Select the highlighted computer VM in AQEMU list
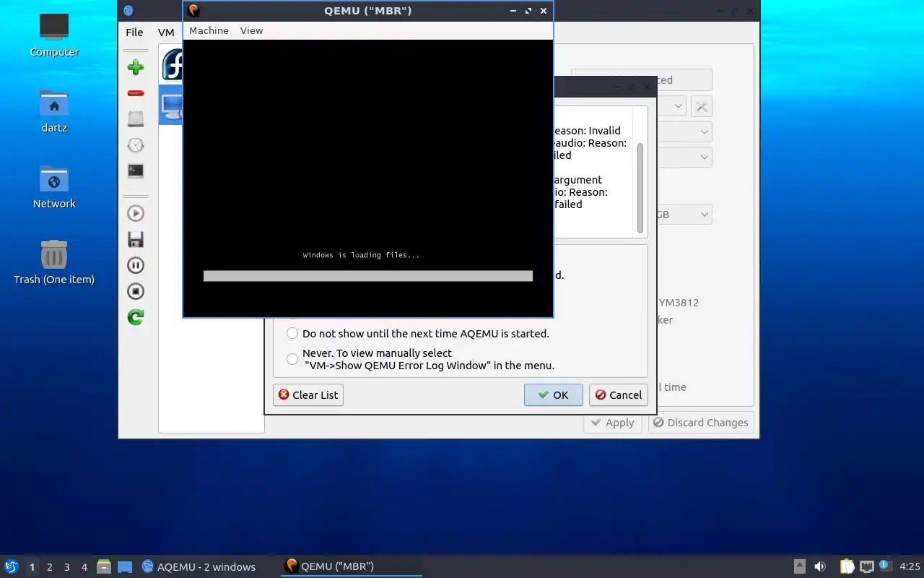Screen dimensions: 924x578 pos(171,106)
